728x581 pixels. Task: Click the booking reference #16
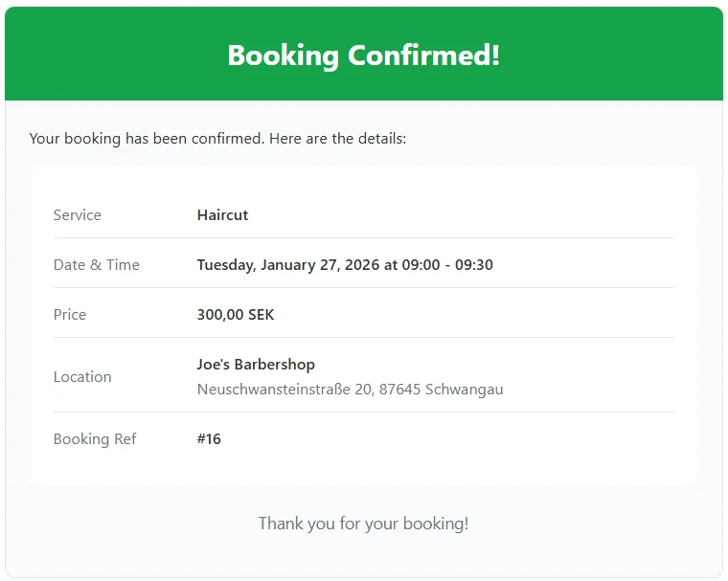coord(209,439)
